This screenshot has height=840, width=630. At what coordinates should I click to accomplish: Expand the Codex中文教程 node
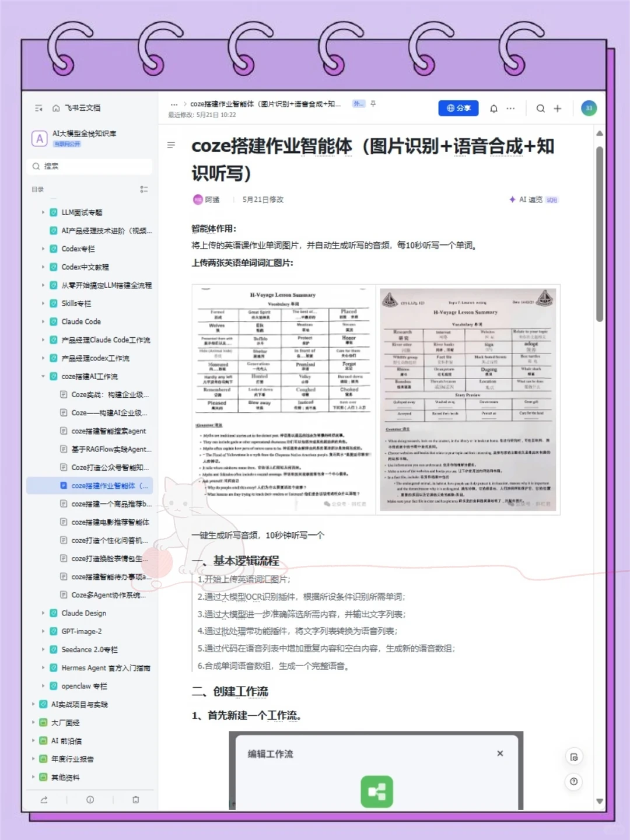(43, 267)
